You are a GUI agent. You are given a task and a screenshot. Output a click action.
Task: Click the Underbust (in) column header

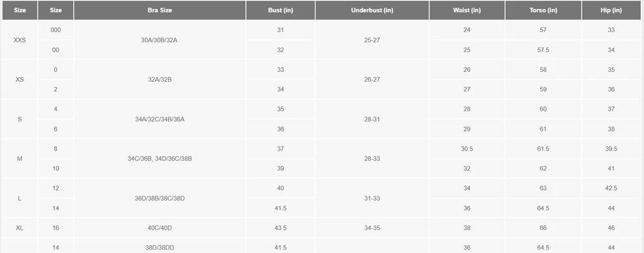[372, 10]
